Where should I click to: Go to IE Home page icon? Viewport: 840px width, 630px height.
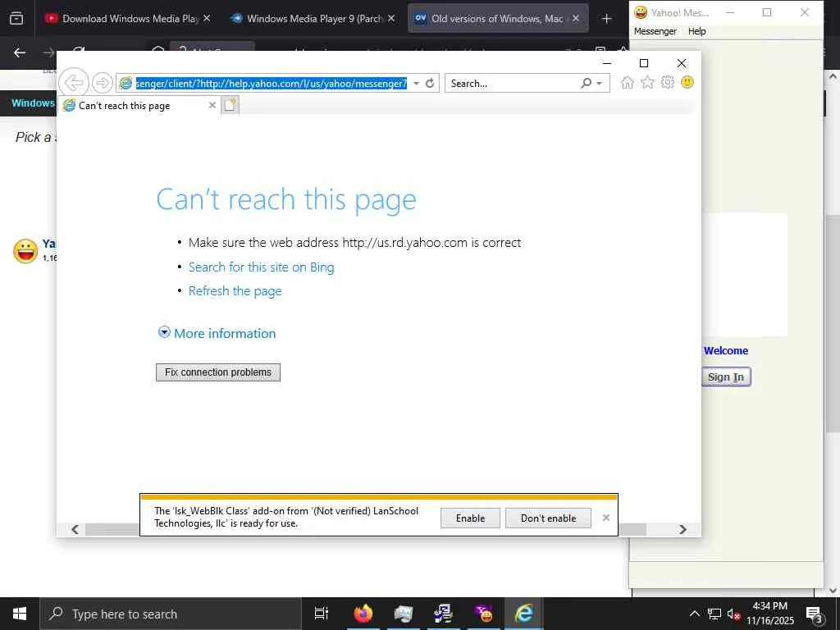point(628,83)
